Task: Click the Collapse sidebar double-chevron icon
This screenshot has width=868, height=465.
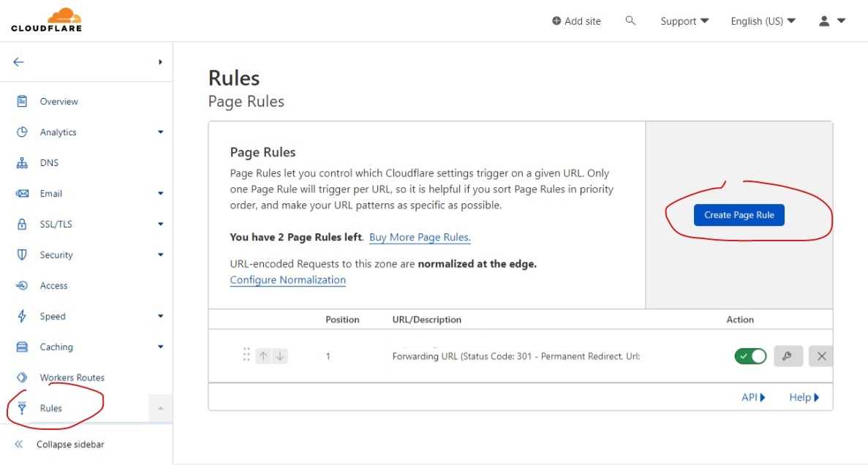Action: 19,444
